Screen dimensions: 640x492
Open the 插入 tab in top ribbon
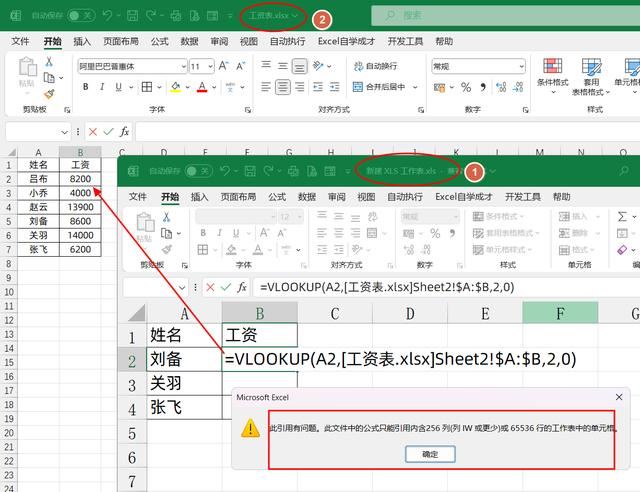(x=82, y=42)
